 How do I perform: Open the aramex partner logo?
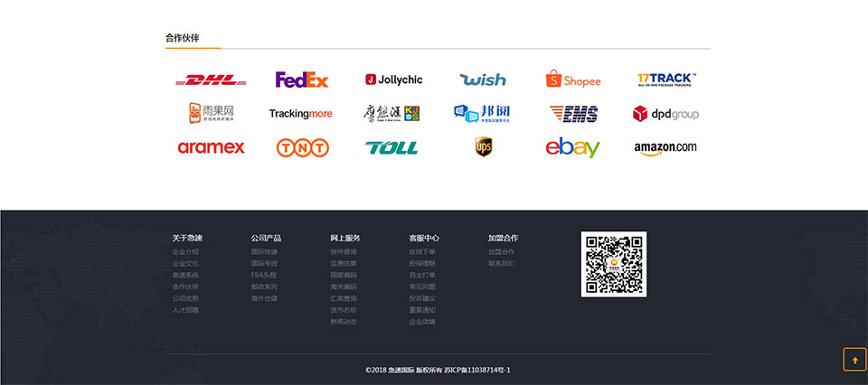[x=211, y=147]
